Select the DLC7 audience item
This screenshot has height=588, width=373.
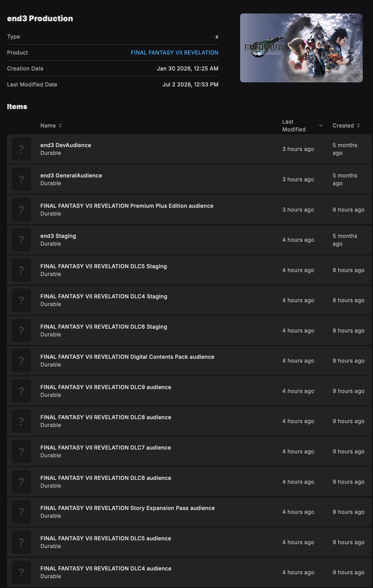189,451
